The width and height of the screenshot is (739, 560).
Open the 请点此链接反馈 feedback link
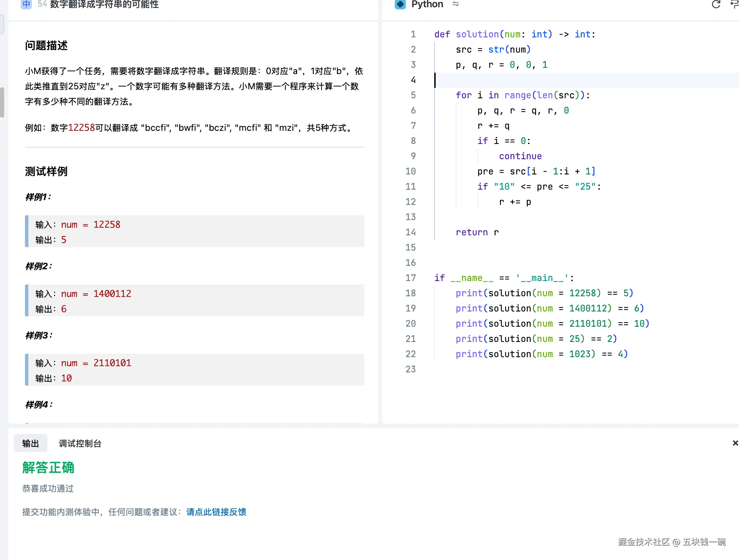tap(216, 512)
